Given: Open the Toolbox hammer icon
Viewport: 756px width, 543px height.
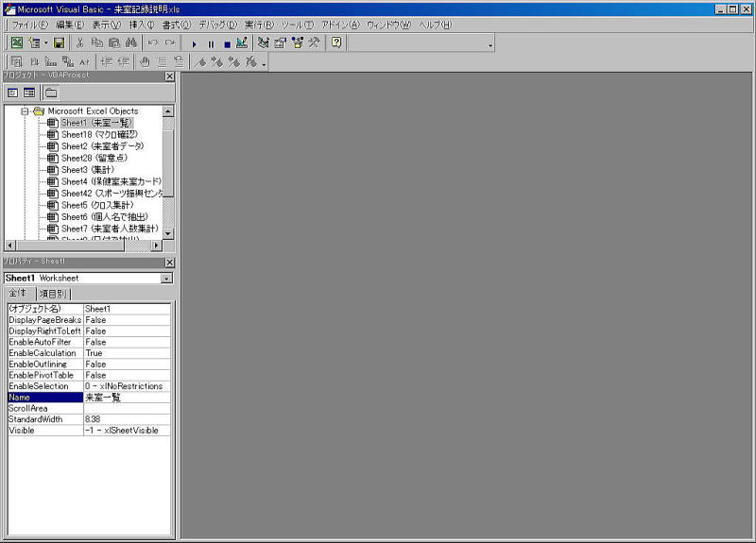Looking at the screenshot, I should pos(314,42).
